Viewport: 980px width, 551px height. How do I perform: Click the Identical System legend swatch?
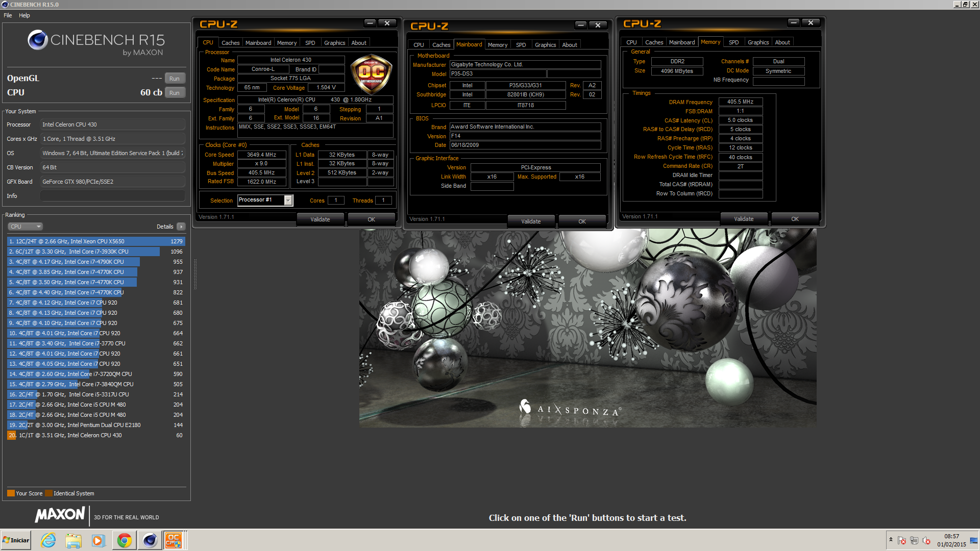coord(48,493)
